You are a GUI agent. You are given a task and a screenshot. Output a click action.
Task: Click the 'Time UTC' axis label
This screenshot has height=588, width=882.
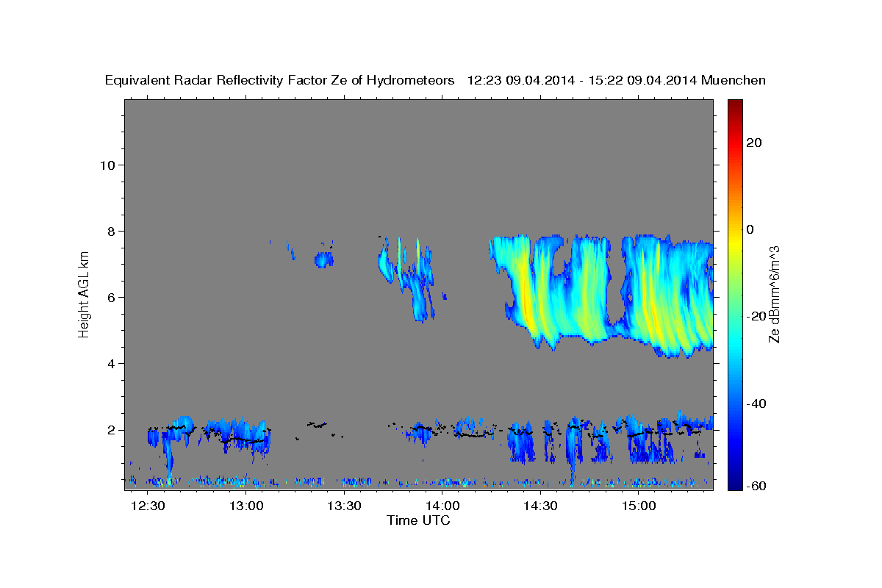(x=418, y=520)
